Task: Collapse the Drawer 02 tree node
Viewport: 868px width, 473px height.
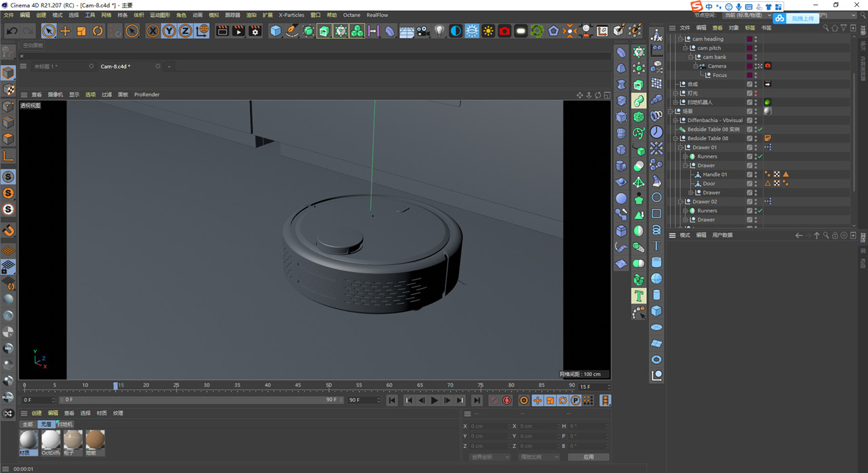Action: point(680,202)
